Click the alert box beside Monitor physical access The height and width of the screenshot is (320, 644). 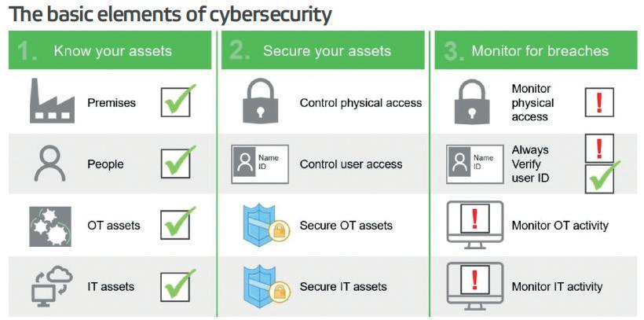pos(599,103)
